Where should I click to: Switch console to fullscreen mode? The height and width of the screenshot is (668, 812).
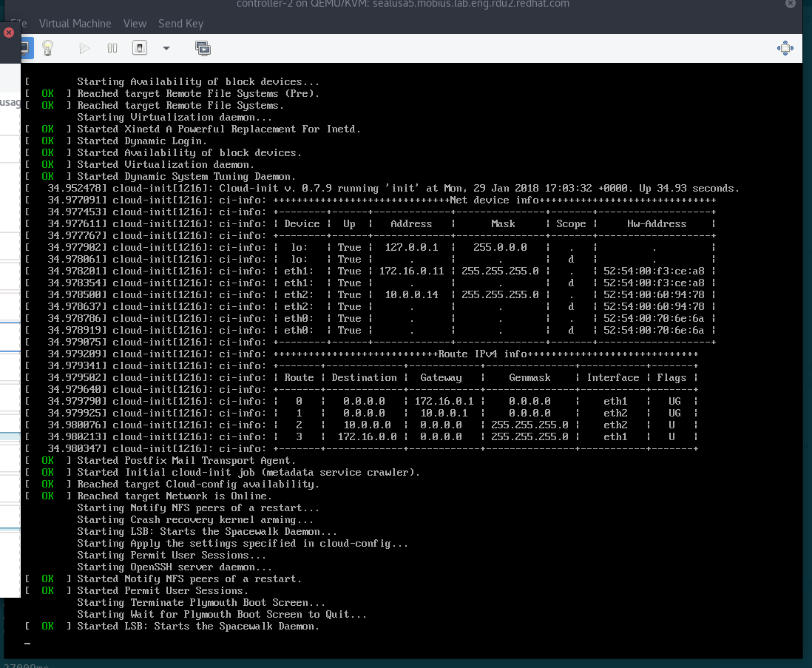click(785, 48)
